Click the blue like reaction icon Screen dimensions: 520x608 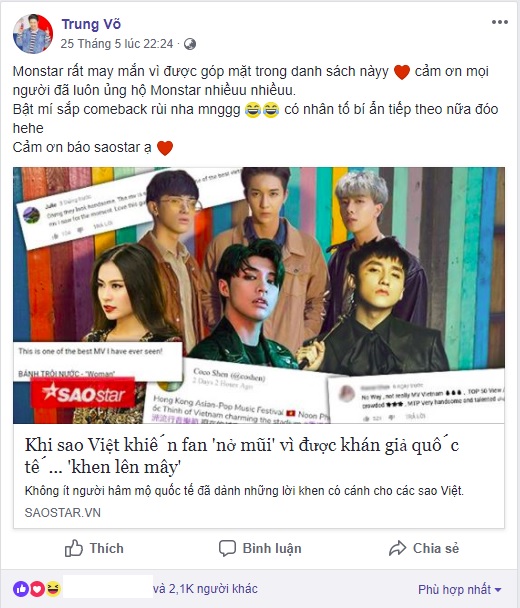21,589
